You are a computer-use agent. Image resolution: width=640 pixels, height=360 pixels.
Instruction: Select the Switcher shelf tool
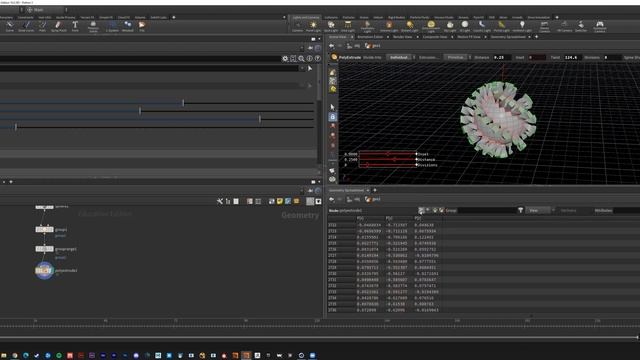click(581, 27)
